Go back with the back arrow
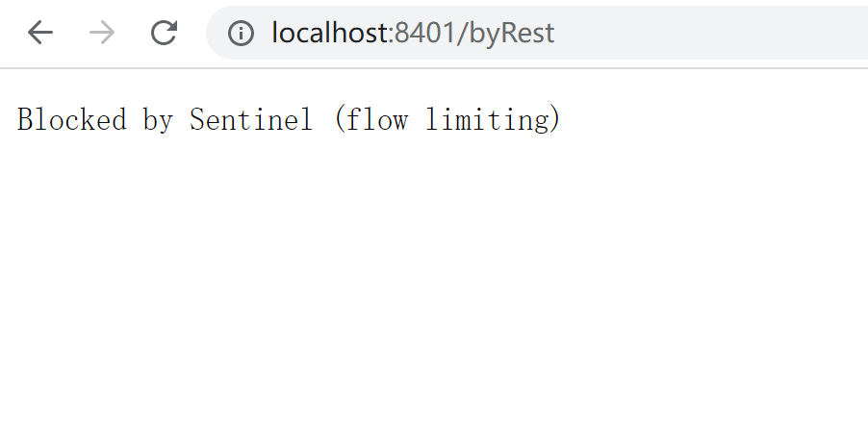 (40, 33)
